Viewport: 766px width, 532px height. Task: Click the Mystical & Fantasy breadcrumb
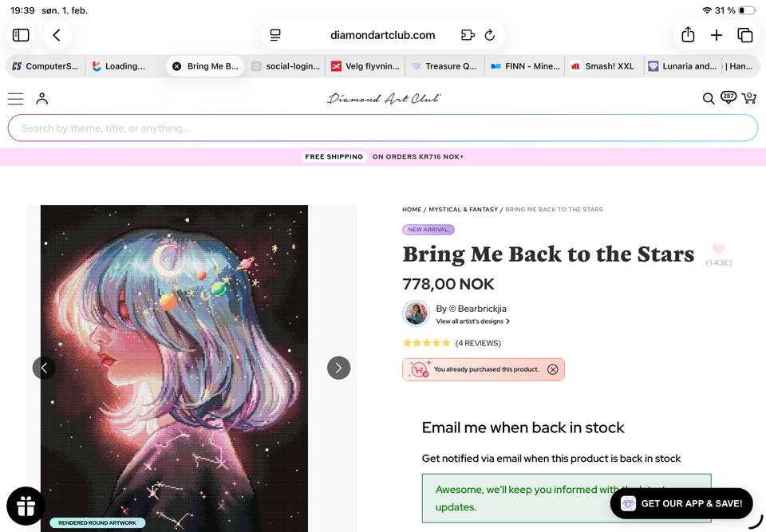tap(463, 210)
